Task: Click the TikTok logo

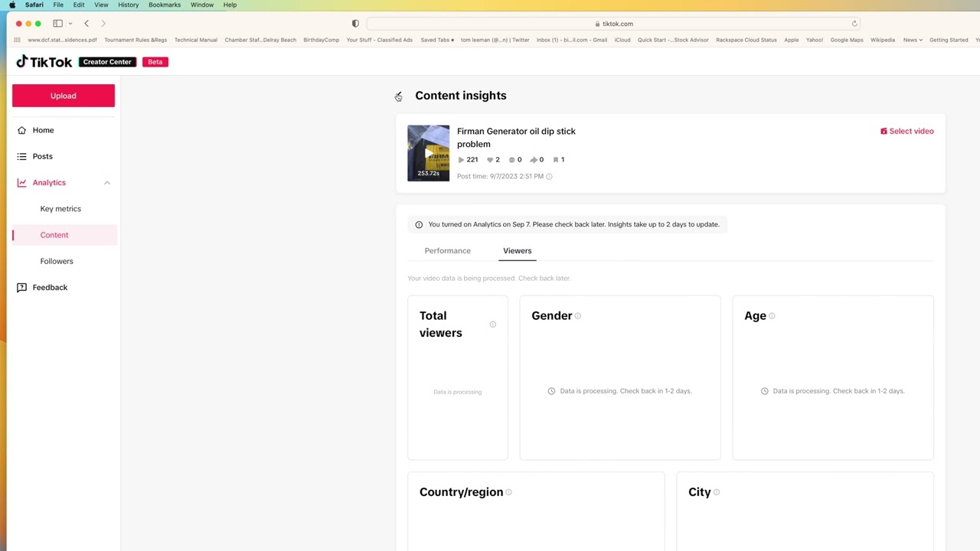Action: 44,62
